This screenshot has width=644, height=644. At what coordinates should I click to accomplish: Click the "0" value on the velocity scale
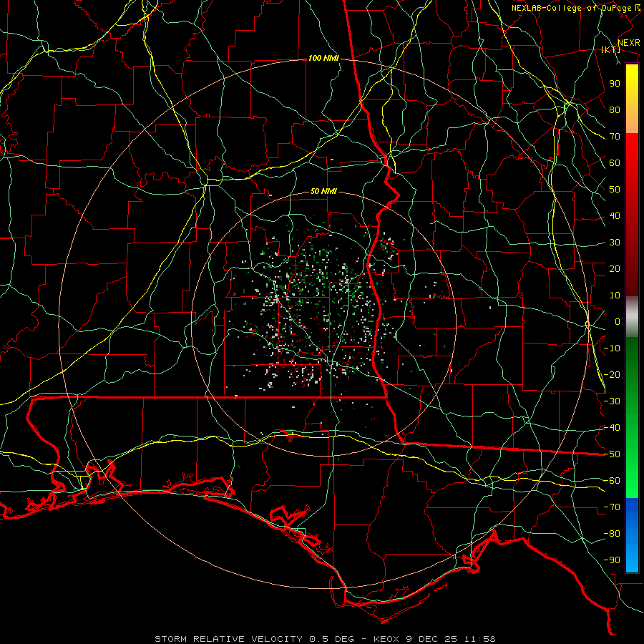pyautogui.click(x=618, y=321)
